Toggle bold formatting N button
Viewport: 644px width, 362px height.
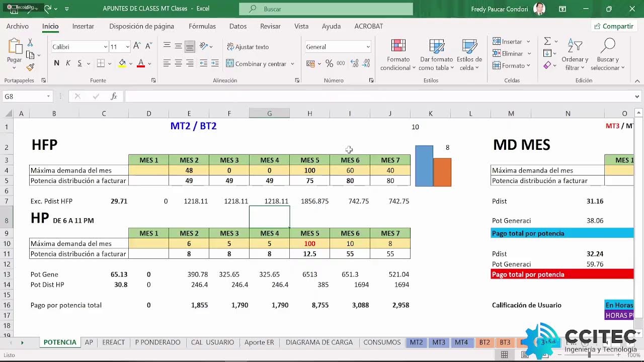coord(56,63)
